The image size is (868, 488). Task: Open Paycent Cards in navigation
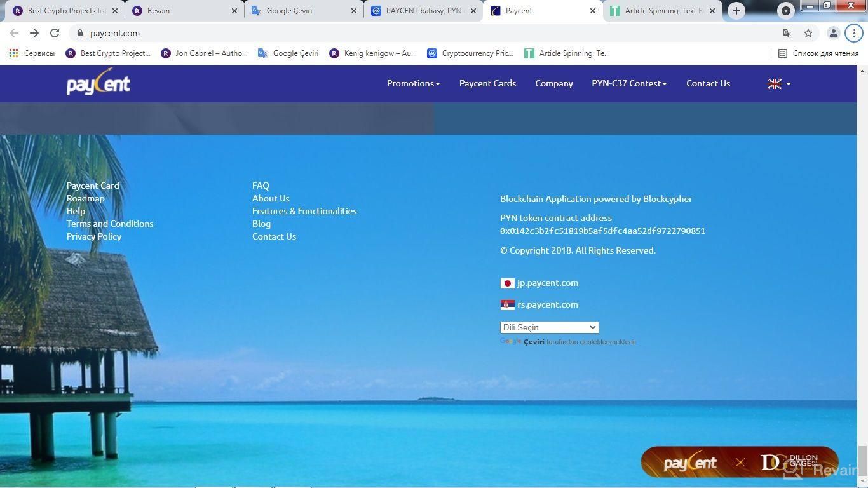point(487,83)
